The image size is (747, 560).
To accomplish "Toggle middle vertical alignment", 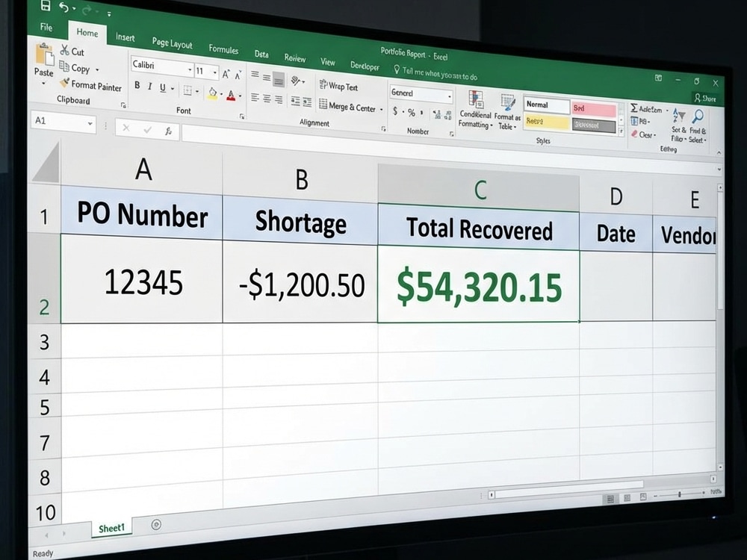I will (x=267, y=77).
